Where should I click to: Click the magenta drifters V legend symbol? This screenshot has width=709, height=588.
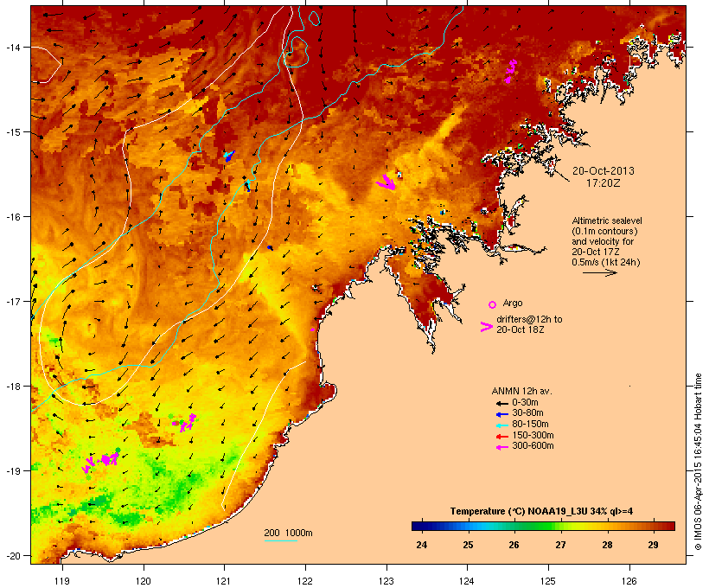point(487,327)
